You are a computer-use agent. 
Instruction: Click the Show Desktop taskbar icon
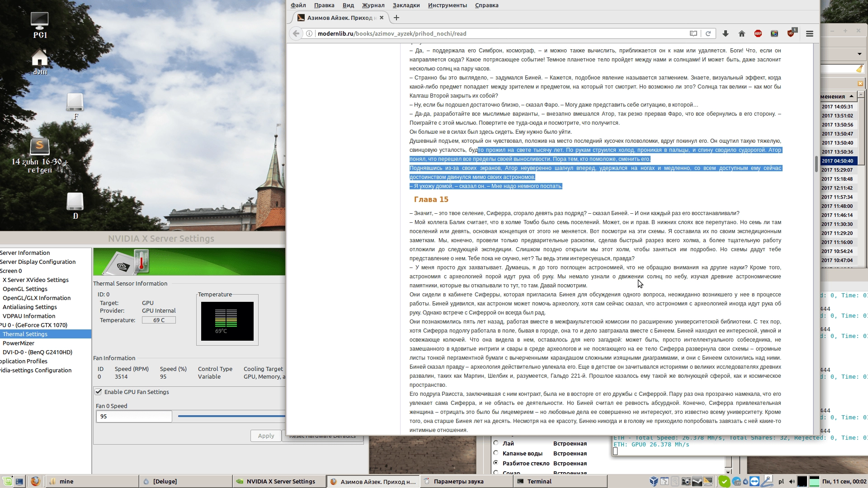pos(19,481)
